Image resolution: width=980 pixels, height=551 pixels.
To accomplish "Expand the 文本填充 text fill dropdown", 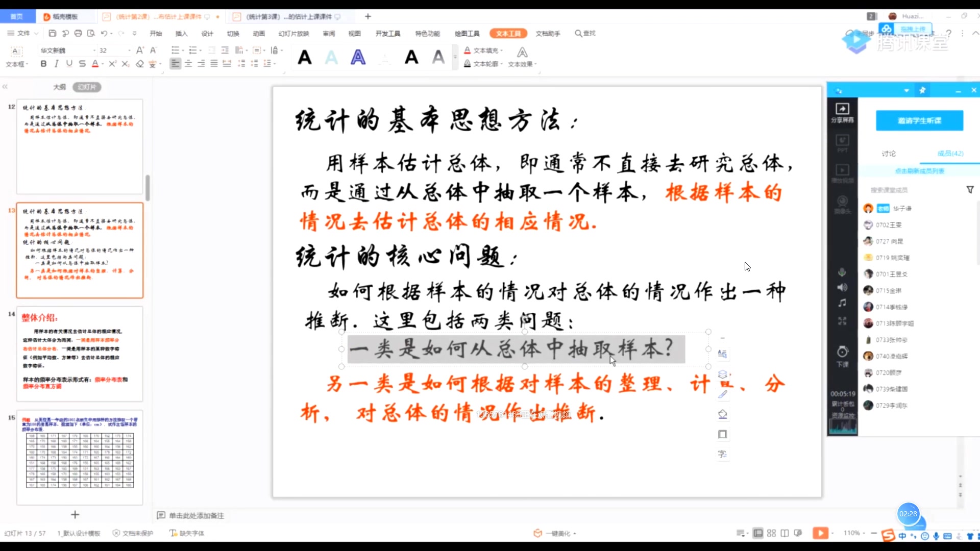I will [x=502, y=50].
